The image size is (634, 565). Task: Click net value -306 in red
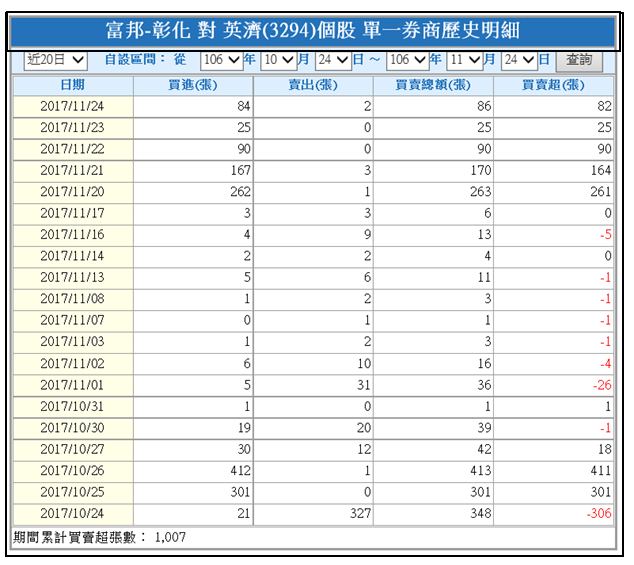599,514
